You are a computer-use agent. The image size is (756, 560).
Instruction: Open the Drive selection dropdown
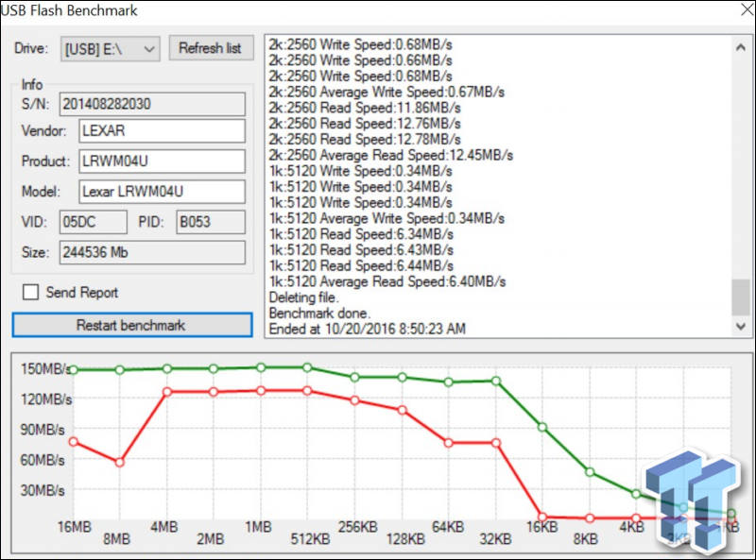tap(110, 49)
